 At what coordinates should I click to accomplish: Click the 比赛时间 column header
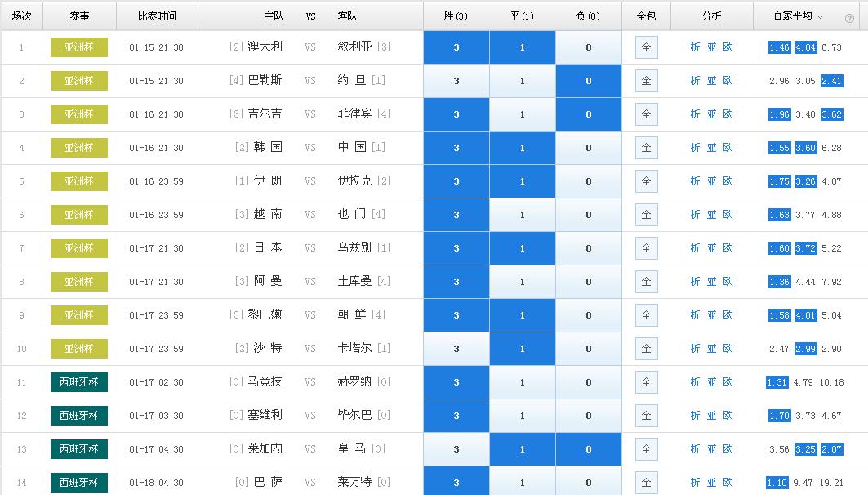click(x=158, y=16)
